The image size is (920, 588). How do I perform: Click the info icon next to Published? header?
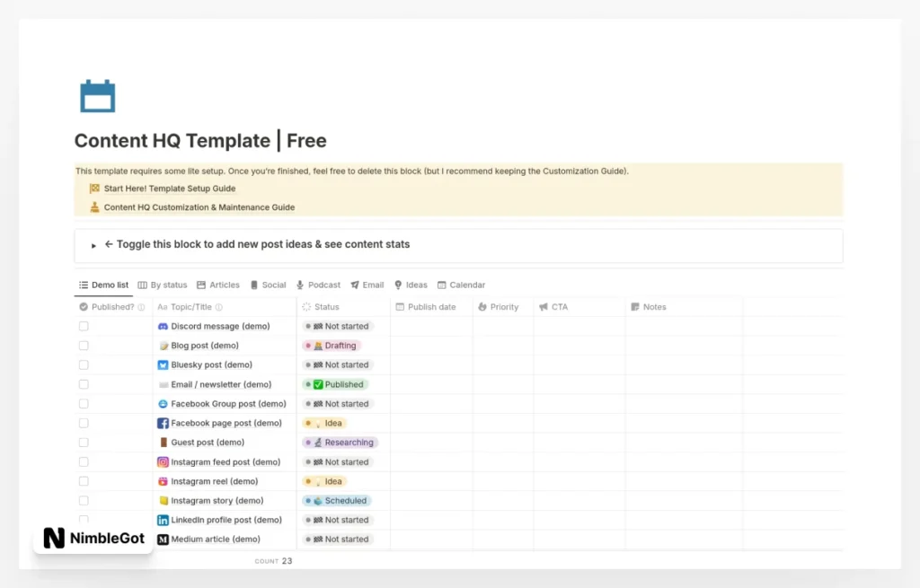(x=141, y=307)
